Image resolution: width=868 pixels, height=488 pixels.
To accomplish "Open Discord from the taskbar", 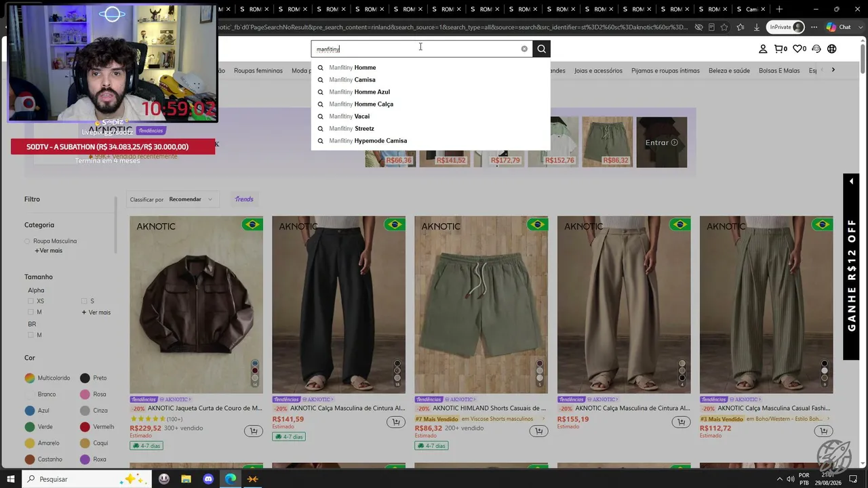I will point(208,479).
